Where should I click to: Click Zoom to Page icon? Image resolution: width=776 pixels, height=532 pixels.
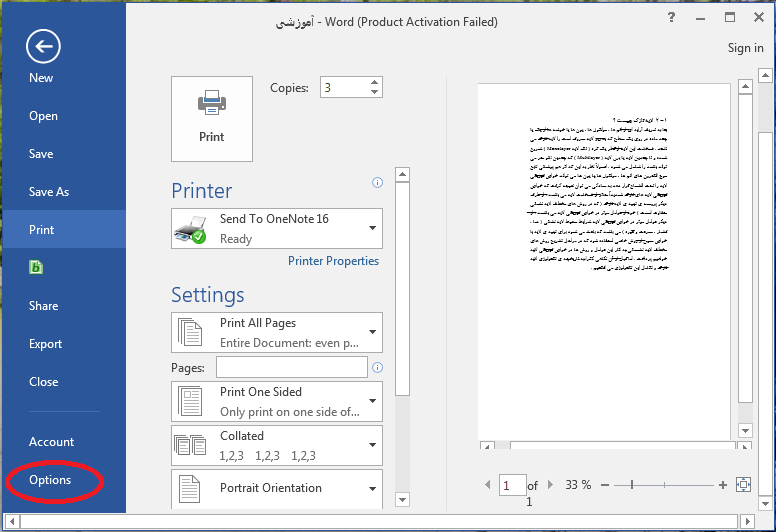click(x=743, y=484)
